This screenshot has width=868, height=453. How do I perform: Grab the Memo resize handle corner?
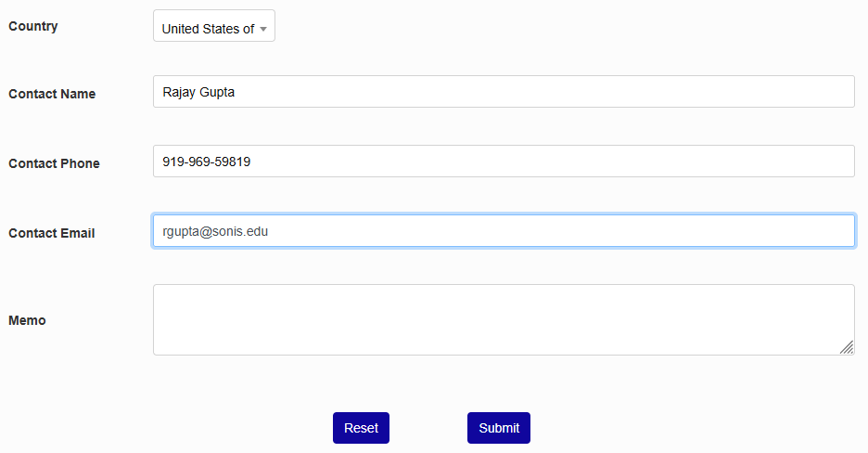coord(847,347)
